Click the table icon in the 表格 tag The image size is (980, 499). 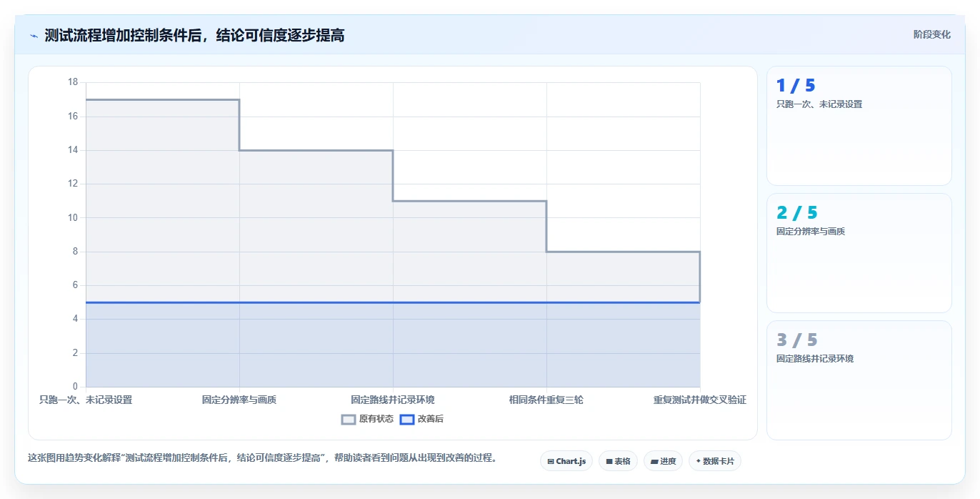coord(609,462)
